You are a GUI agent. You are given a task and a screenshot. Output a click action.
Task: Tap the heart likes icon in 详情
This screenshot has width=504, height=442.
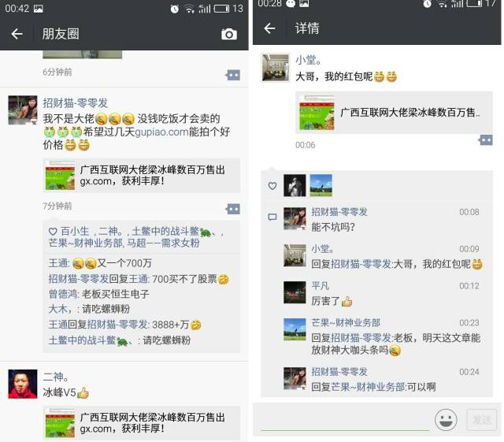(272, 186)
